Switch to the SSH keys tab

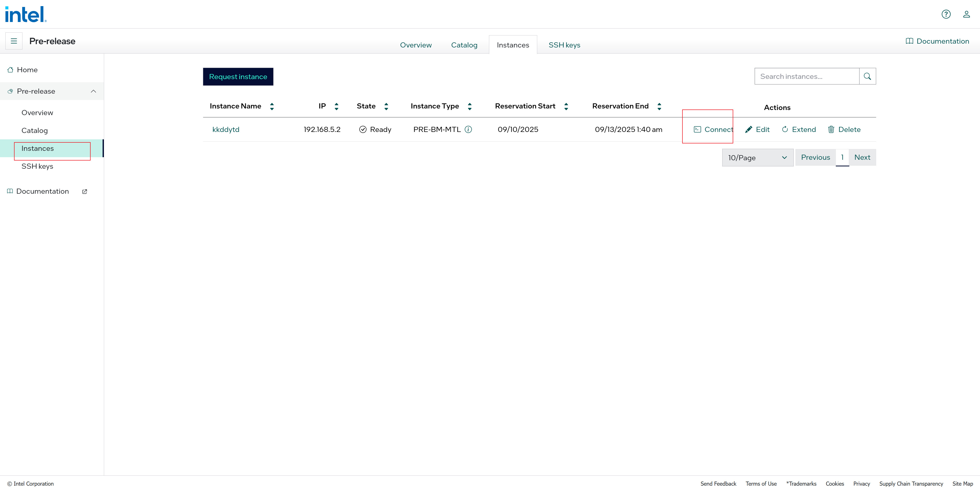tap(564, 45)
